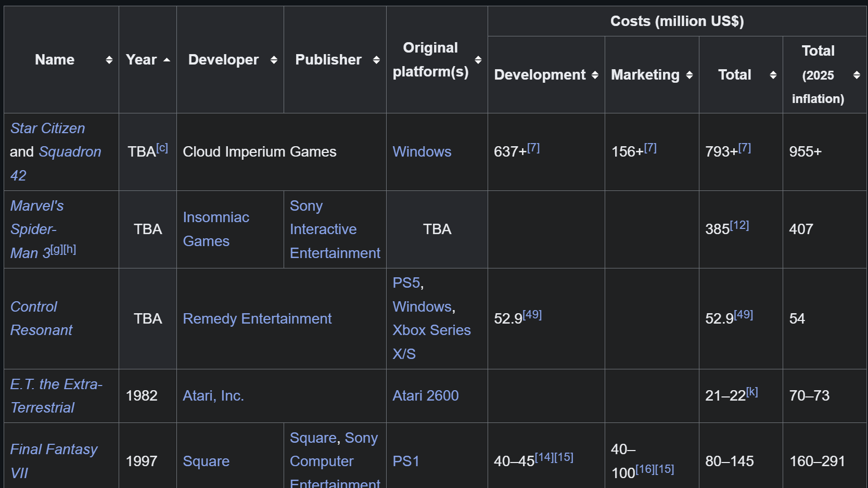Screen dimensions: 868x488
Task: Open Windows link in Control Resonant row
Action: tap(422, 307)
